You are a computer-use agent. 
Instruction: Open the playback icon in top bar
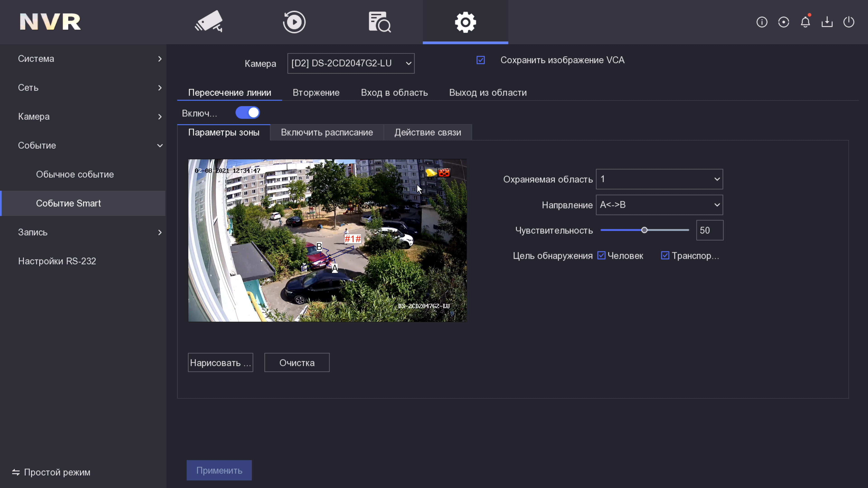point(294,22)
